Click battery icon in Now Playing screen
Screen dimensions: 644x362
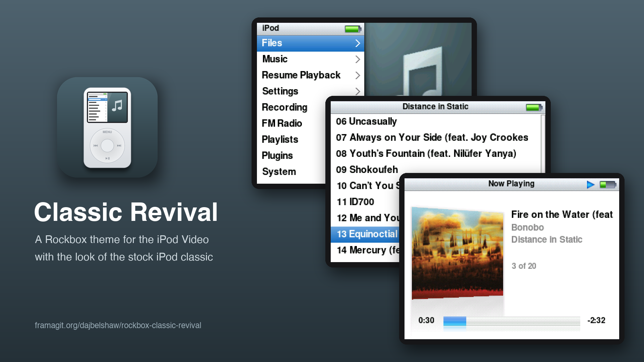tap(608, 185)
